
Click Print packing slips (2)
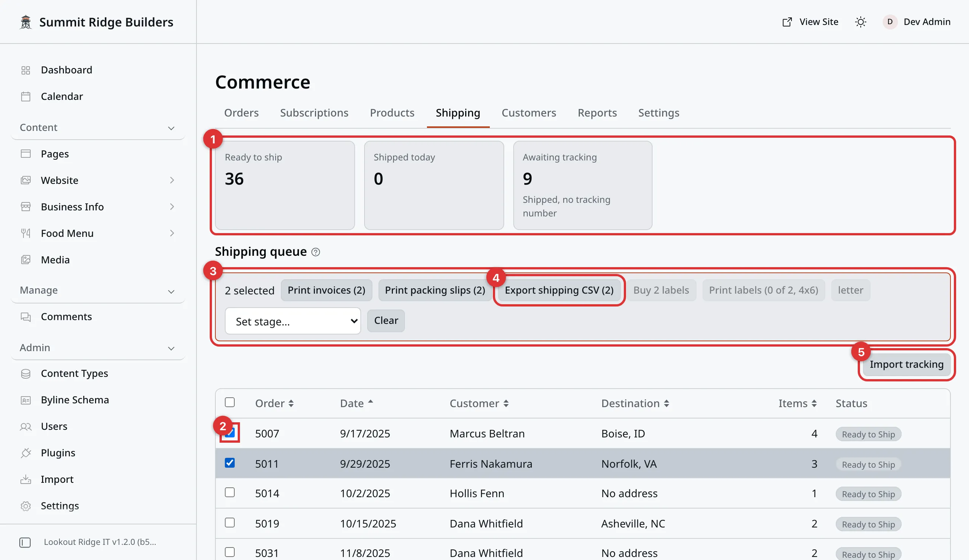pos(435,290)
